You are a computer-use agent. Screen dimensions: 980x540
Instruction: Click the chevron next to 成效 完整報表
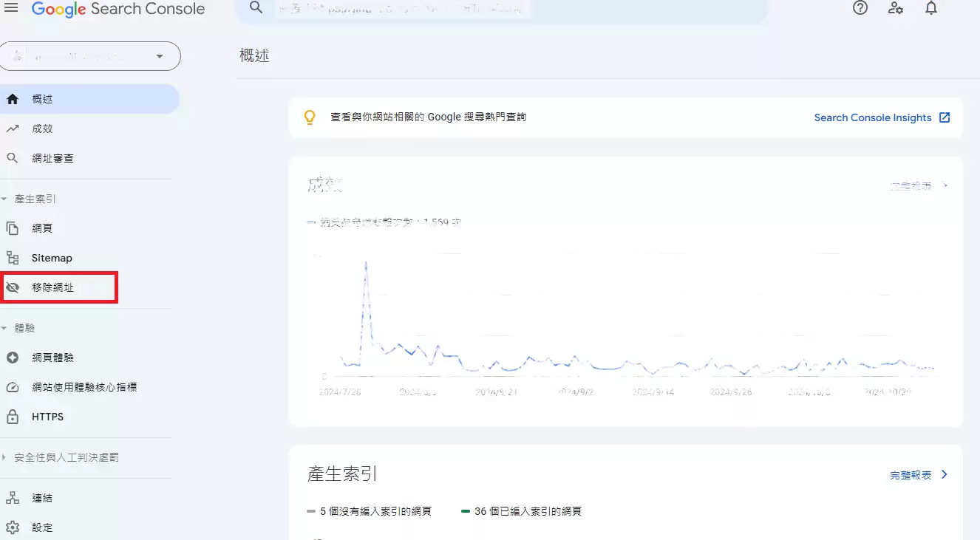coord(945,186)
